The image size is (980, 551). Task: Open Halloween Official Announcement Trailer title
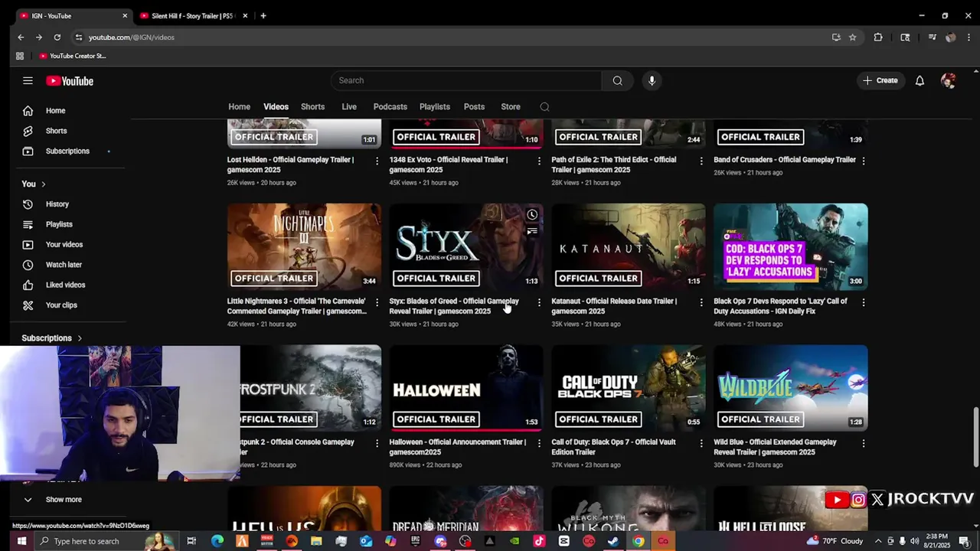click(457, 447)
